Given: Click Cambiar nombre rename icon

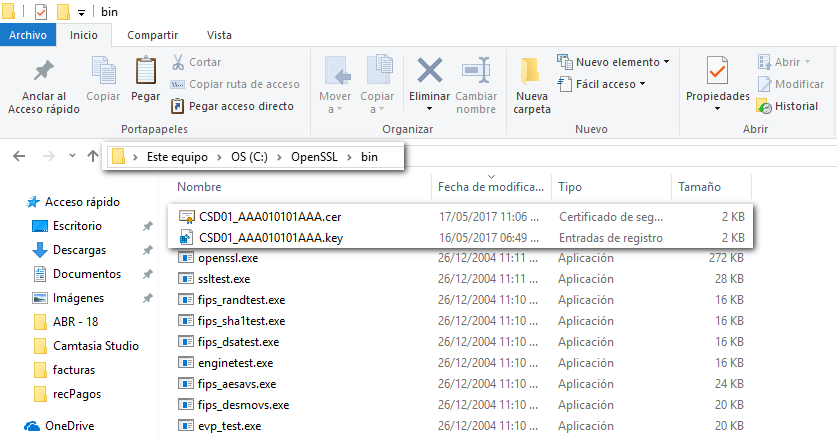Looking at the screenshot, I should coord(476,70).
